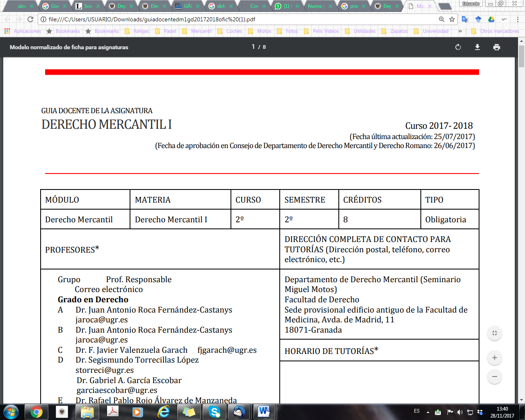Click the PDF page number field
Viewport: 525px width, 420px height.
coord(253,47)
